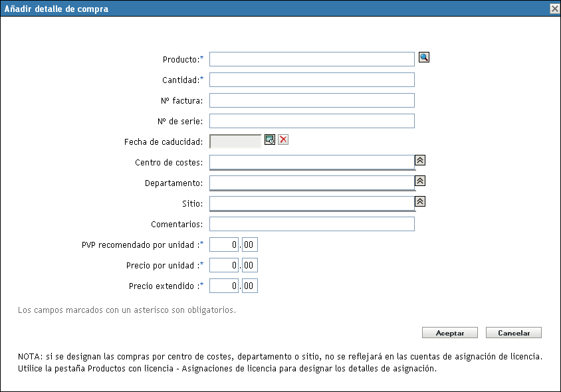
Task: Click into the Cantidad field
Action: pyautogui.click(x=312, y=80)
